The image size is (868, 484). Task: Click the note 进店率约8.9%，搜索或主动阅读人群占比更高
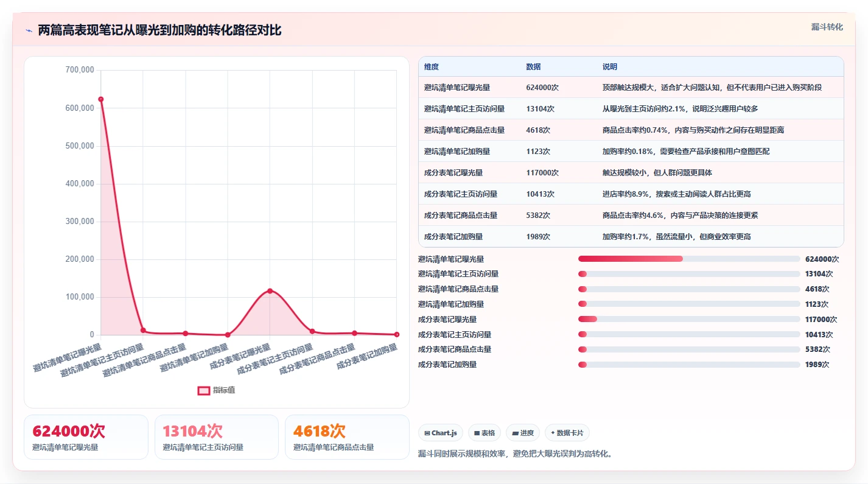coord(677,194)
